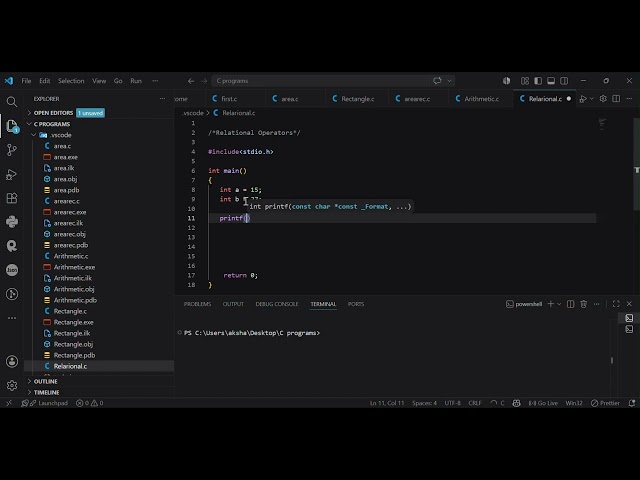
Task: Go back with the navigation arrow
Action: coord(191,81)
